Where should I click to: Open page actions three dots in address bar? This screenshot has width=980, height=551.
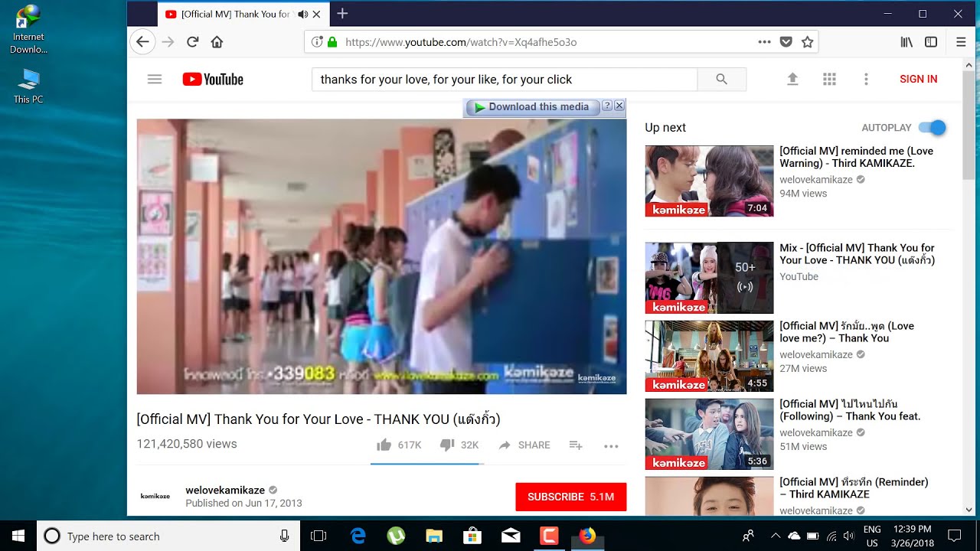point(764,42)
